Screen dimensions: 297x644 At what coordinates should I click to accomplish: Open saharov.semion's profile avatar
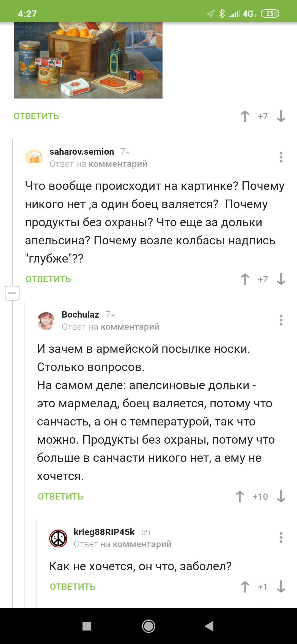(34, 158)
